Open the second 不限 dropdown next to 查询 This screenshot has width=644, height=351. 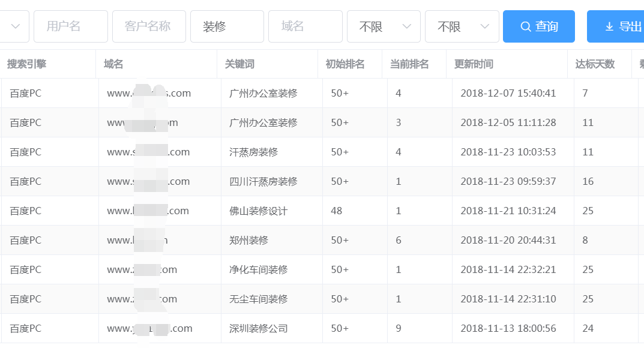point(461,26)
